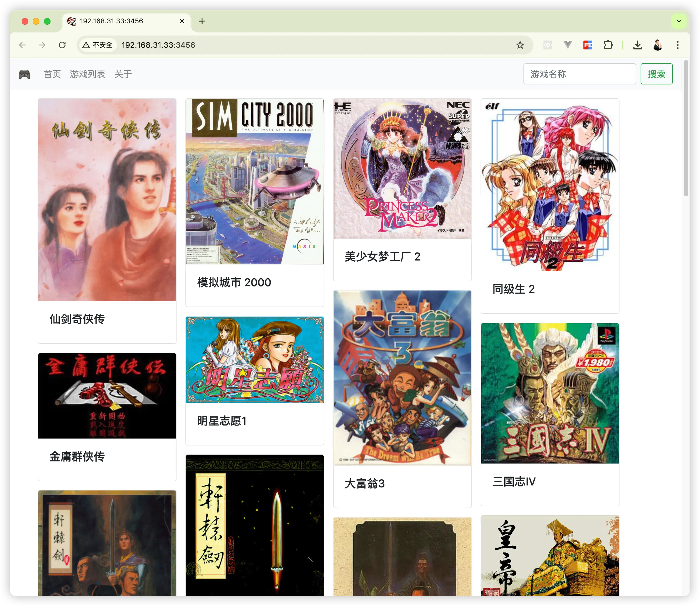Click the profile avatar icon

click(x=658, y=45)
